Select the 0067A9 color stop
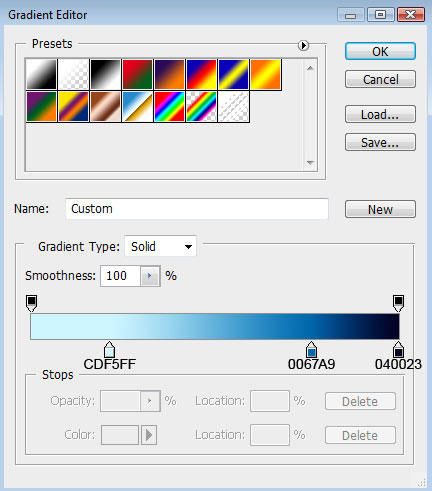The width and height of the screenshot is (432, 491). click(x=311, y=349)
